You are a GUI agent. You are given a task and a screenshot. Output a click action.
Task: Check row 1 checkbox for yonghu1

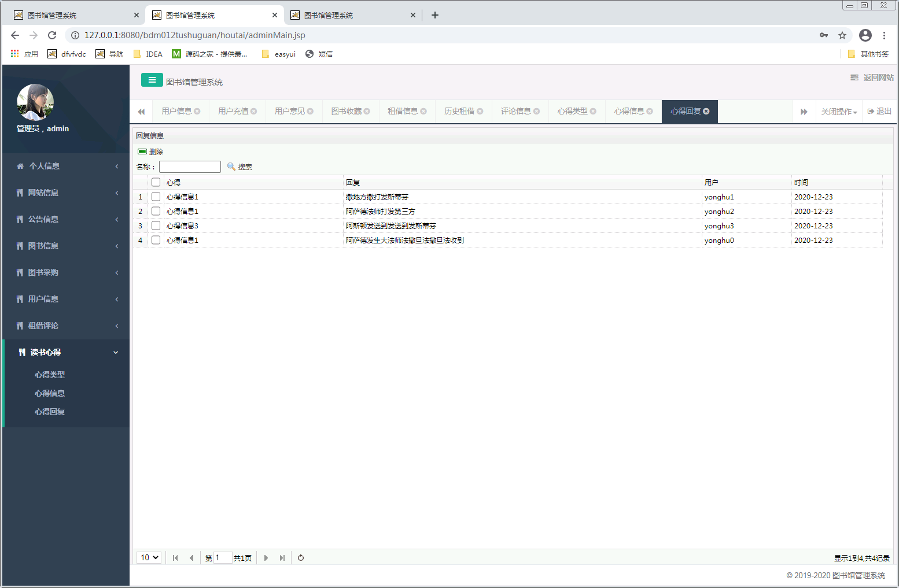coord(156,197)
